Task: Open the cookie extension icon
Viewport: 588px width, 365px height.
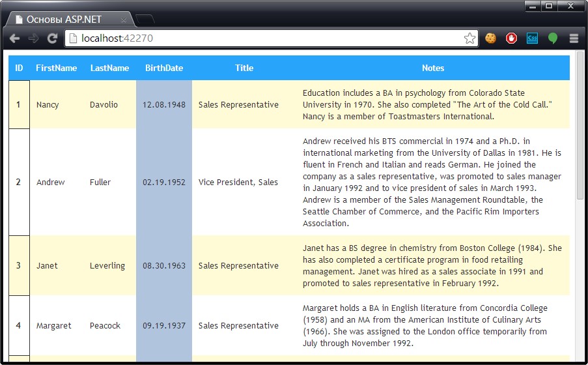Action: [490, 38]
